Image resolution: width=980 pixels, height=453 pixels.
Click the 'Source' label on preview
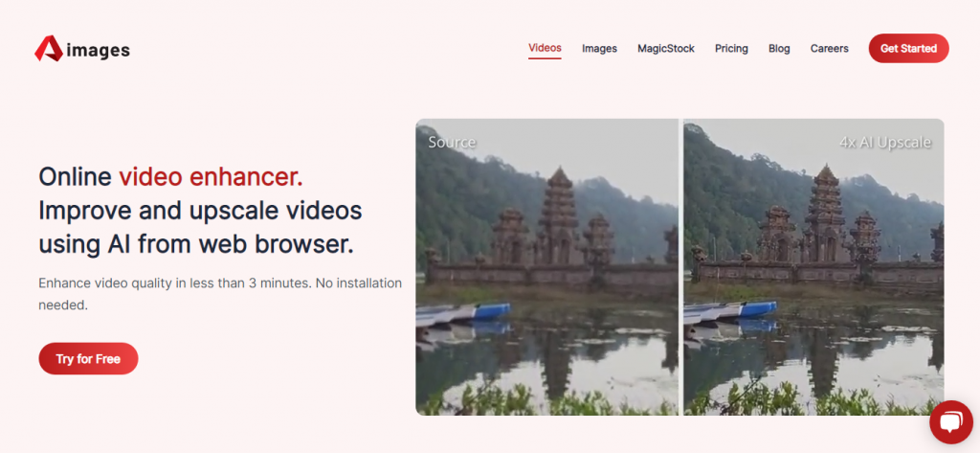pyautogui.click(x=452, y=142)
